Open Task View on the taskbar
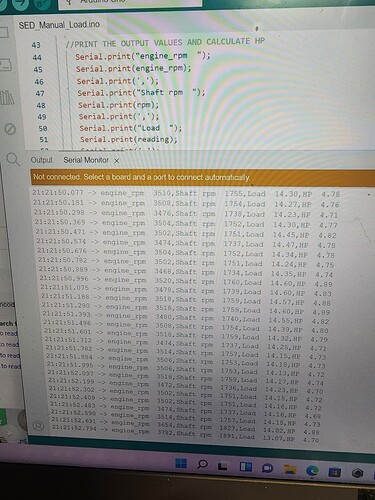This screenshot has width=375, height=500. [222, 466]
